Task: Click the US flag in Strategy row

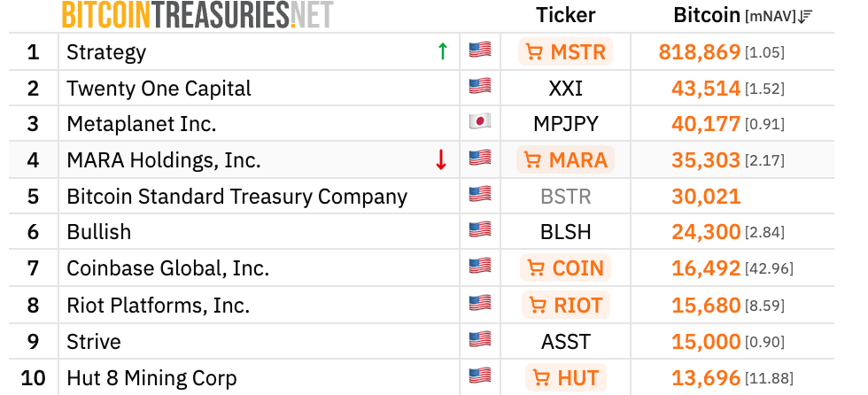Action: pos(480,50)
